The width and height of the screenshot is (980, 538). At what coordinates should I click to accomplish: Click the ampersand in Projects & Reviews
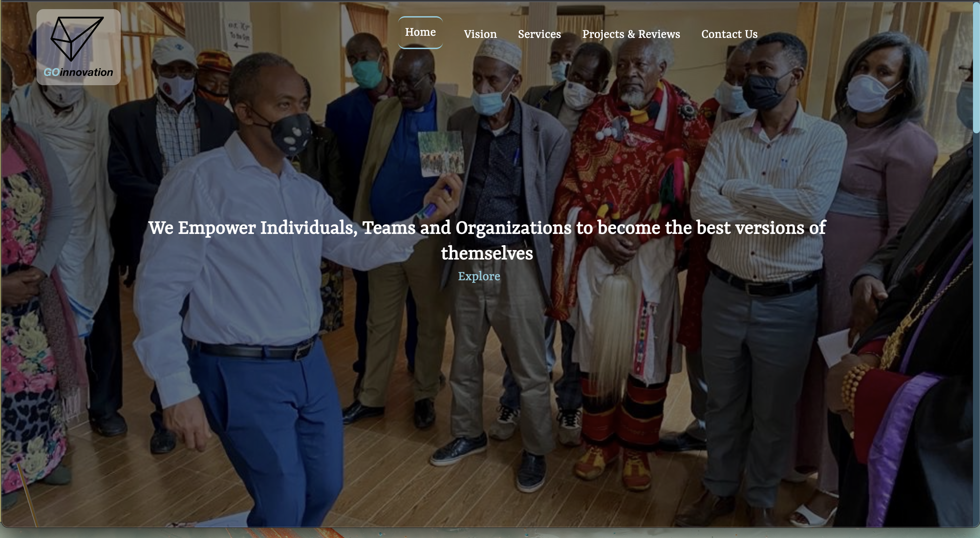pyautogui.click(x=631, y=34)
